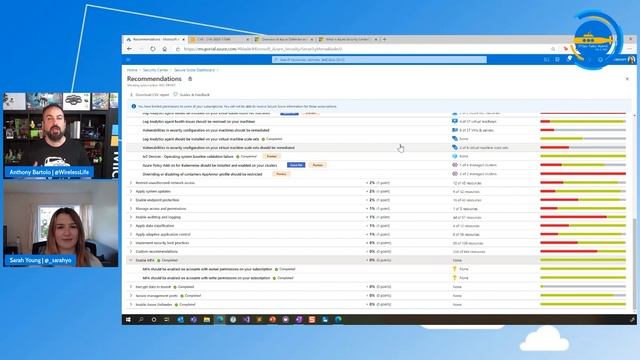Open Microsoft Teams from the taskbar
This screenshot has width=640, height=360.
click(193, 320)
